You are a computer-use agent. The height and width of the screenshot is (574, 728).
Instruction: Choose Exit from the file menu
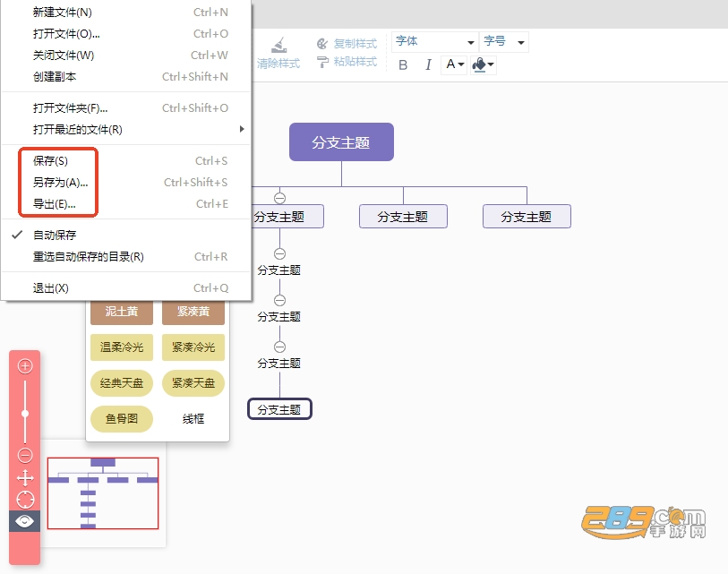point(126,288)
